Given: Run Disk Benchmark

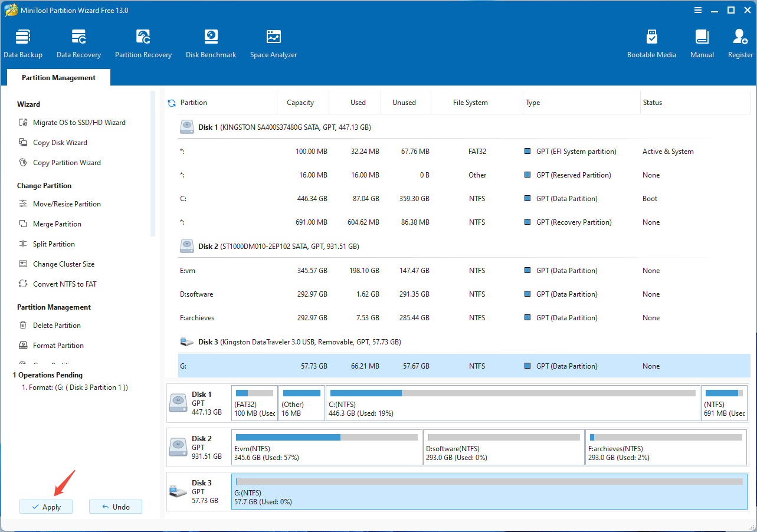Looking at the screenshot, I should [x=211, y=42].
